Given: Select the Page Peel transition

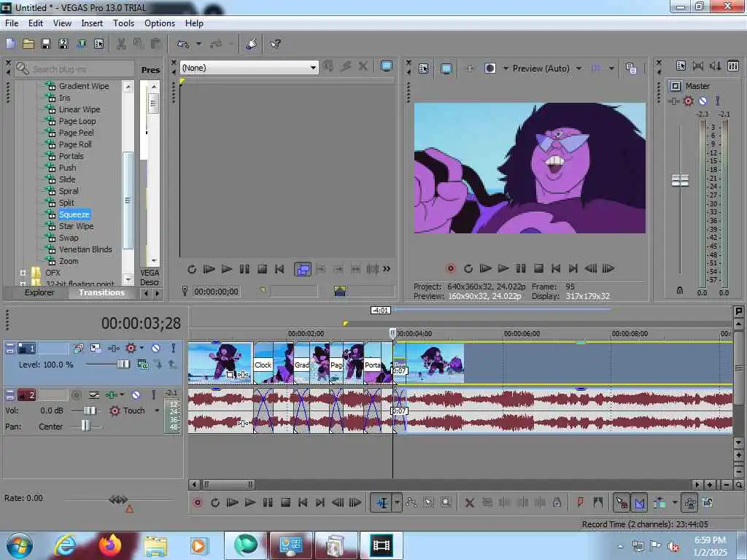Looking at the screenshot, I should (x=76, y=133).
